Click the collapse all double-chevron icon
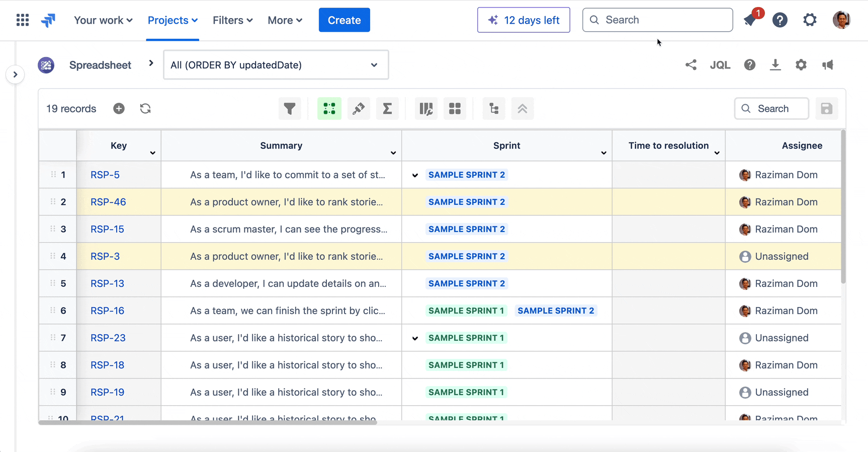Image resolution: width=868 pixels, height=452 pixels. point(523,109)
